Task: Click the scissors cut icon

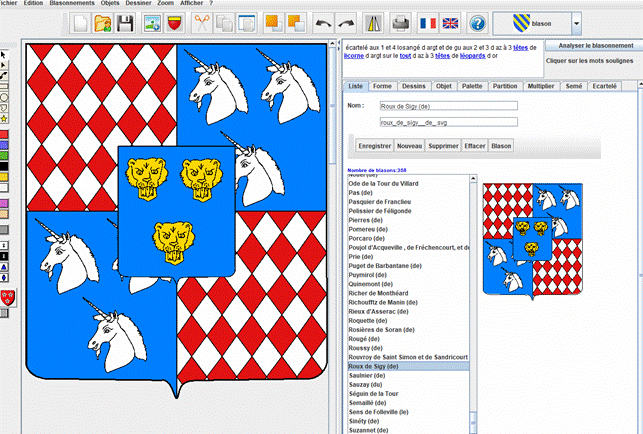Action: tap(203, 22)
